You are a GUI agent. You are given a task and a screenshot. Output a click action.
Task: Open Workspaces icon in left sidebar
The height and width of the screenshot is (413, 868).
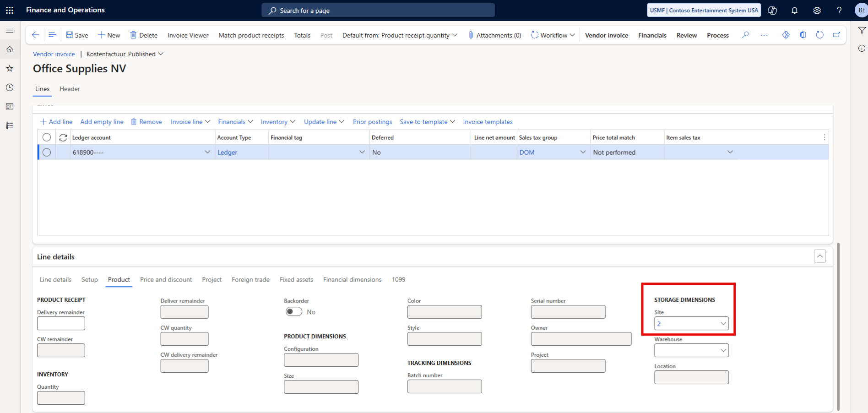(x=10, y=107)
